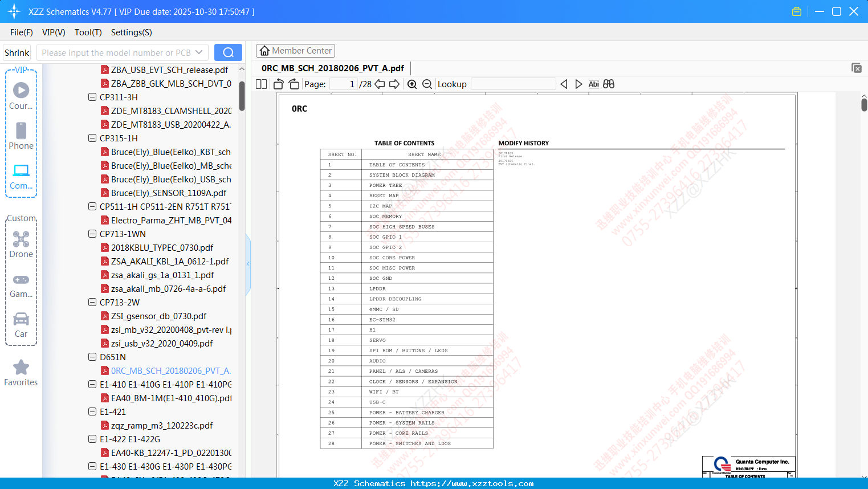Viewport: 868px width, 489px height.
Task: Collapse the E1-430 folder node
Action: tap(92, 466)
